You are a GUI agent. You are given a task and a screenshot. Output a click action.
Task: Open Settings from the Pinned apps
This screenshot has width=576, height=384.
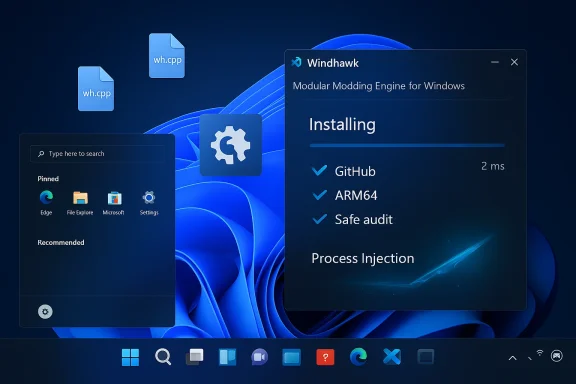click(x=149, y=202)
